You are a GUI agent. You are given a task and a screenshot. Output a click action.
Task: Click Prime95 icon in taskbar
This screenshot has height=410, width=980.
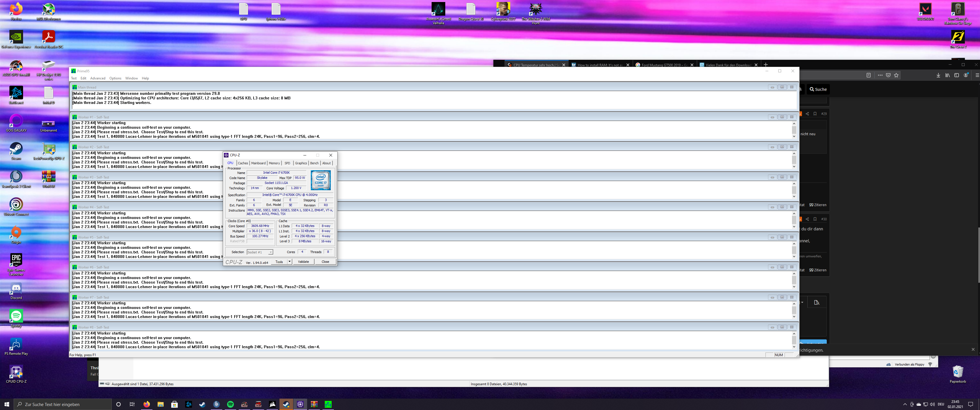(328, 404)
